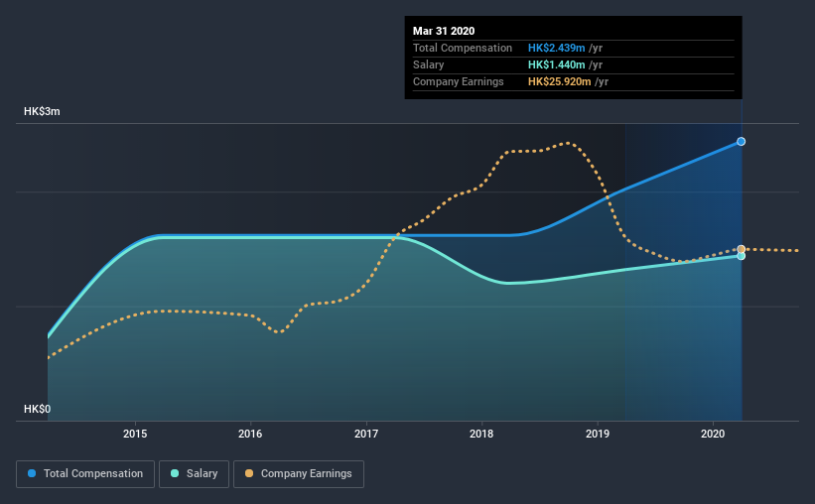Image resolution: width=815 pixels, height=504 pixels.
Task: Click the 2019 x-axis label
Action: [x=598, y=434]
